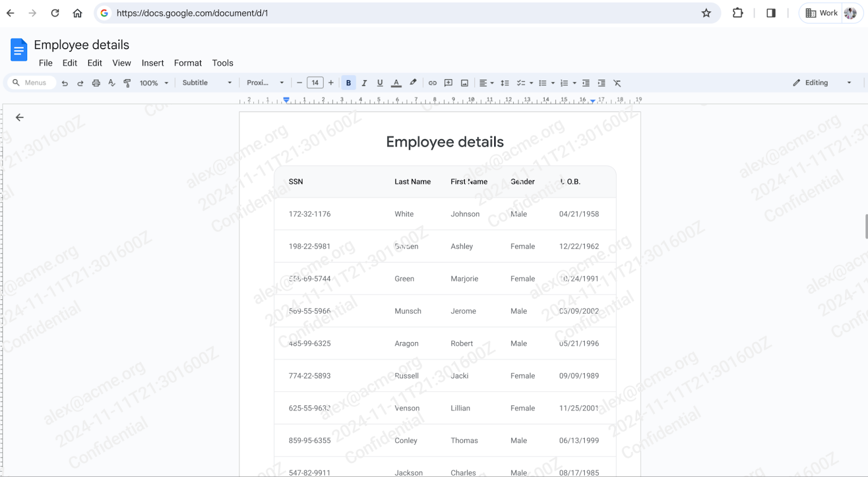This screenshot has height=477, width=868.
Task: Click the clear formatting icon
Action: (x=617, y=83)
